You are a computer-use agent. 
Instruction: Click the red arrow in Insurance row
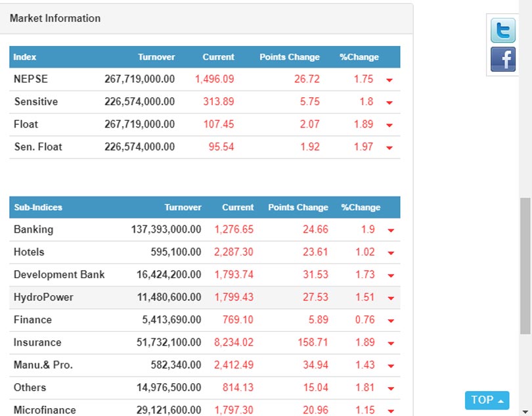click(x=391, y=343)
